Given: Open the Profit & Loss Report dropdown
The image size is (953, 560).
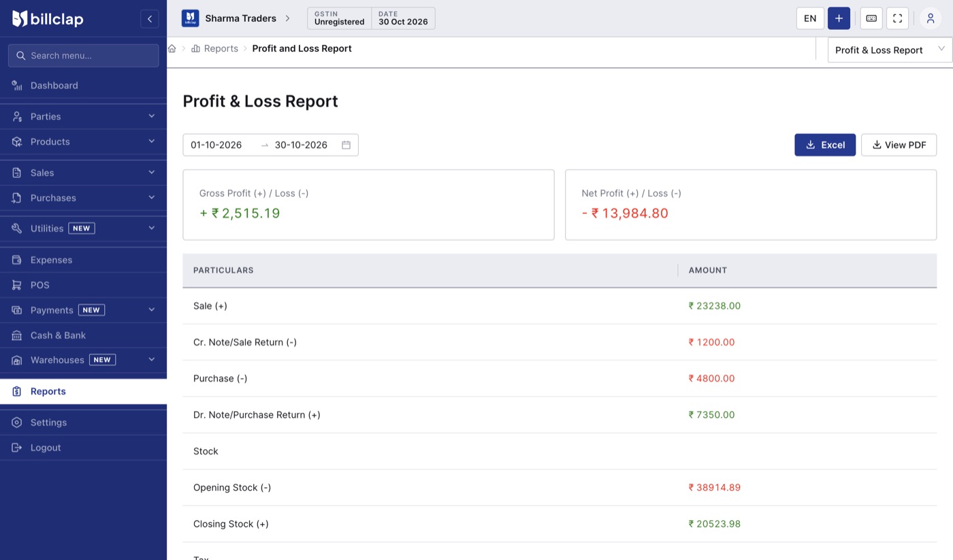Looking at the screenshot, I should click(x=890, y=50).
